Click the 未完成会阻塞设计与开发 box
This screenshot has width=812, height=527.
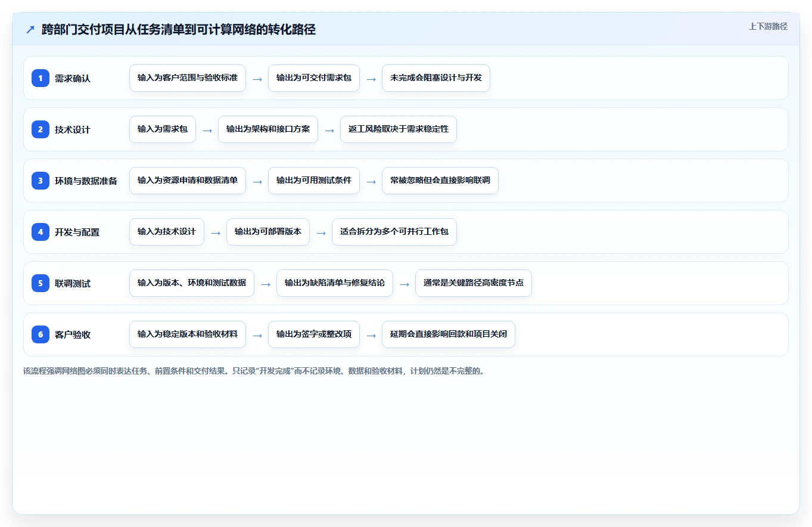tap(436, 78)
